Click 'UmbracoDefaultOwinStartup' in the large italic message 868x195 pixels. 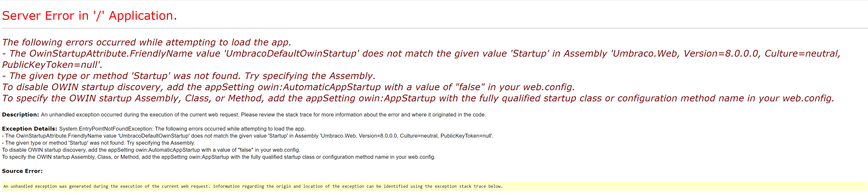(292, 53)
